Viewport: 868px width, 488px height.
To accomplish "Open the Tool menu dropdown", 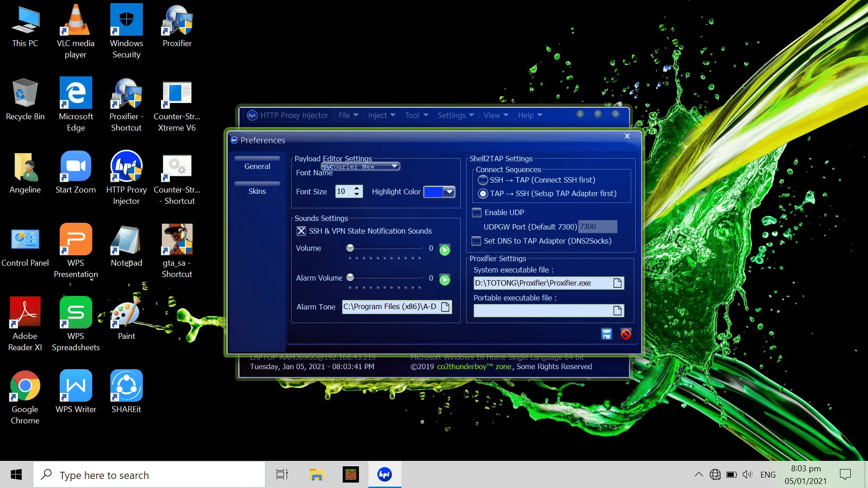I will pyautogui.click(x=416, y=115).
